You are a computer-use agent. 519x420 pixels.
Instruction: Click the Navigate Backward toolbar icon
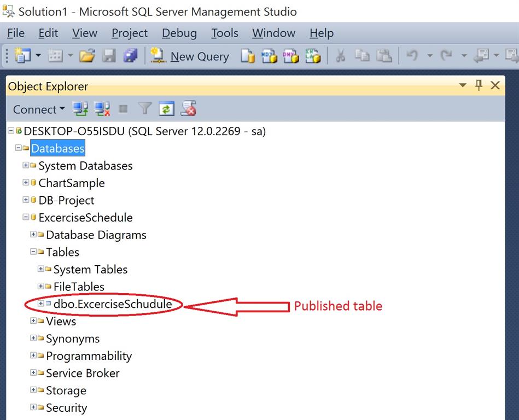[x=481, y=56]
